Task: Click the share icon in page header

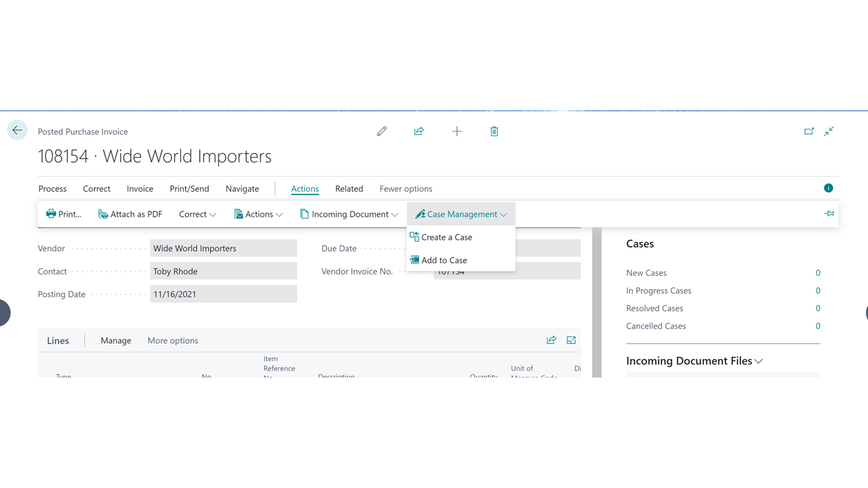Action: [419, 131]
